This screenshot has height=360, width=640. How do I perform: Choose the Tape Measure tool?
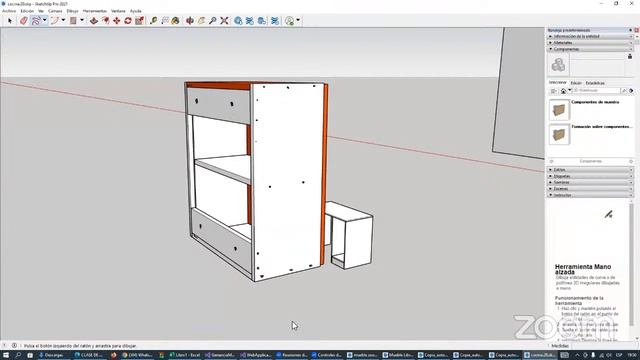153,20
